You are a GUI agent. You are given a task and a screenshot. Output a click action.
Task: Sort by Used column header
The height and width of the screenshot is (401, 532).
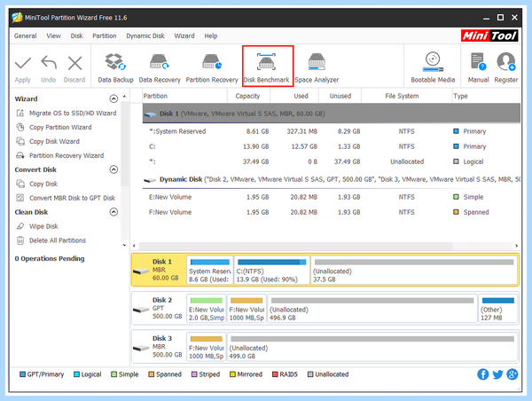[294, 96]
